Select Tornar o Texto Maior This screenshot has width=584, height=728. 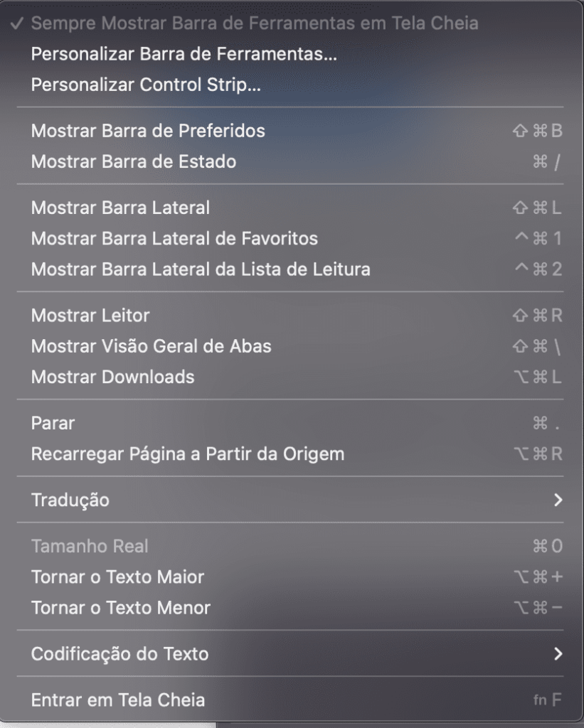(x=117, y=577)
